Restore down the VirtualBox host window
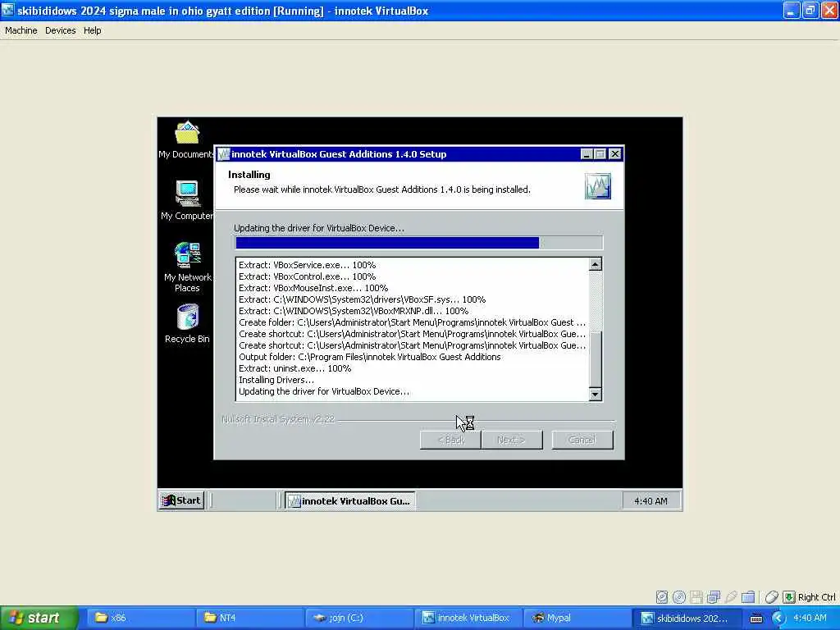Viewport: 840px width, 630px height. [810, 10]
